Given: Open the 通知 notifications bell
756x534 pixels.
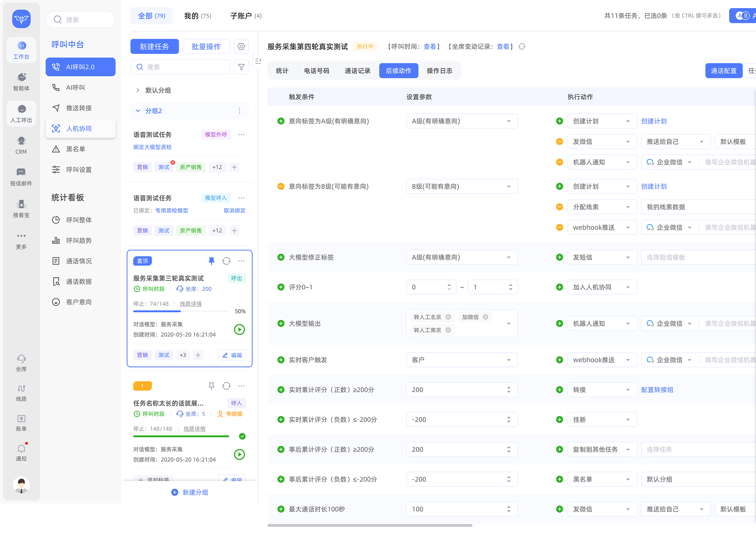Looking at the screenshot, I should (x=21, y=452).
